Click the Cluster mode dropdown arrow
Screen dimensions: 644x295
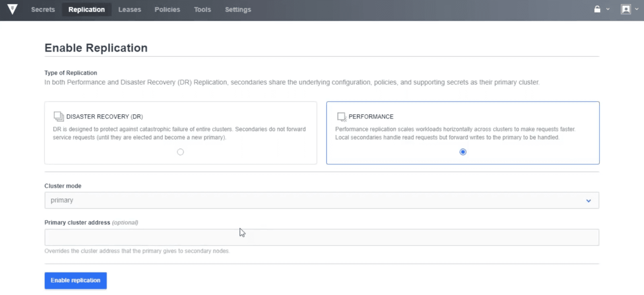(x=588, y=201)
